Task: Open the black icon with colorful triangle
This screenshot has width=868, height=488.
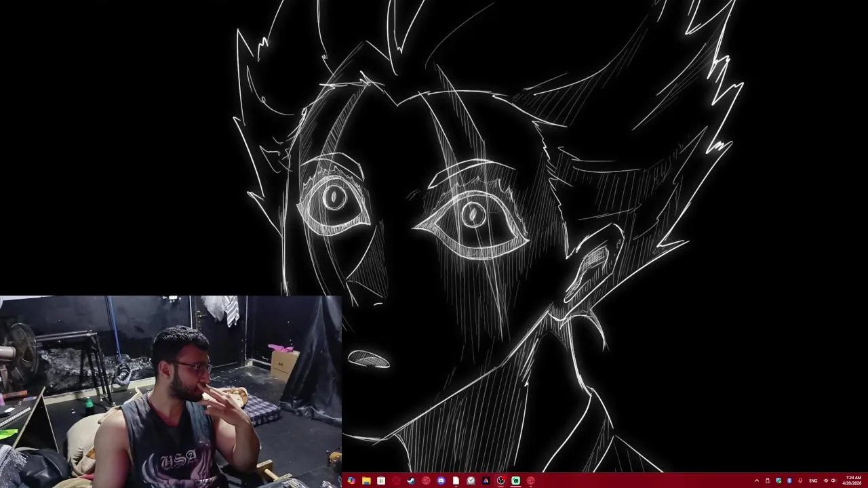Action: 486,481
